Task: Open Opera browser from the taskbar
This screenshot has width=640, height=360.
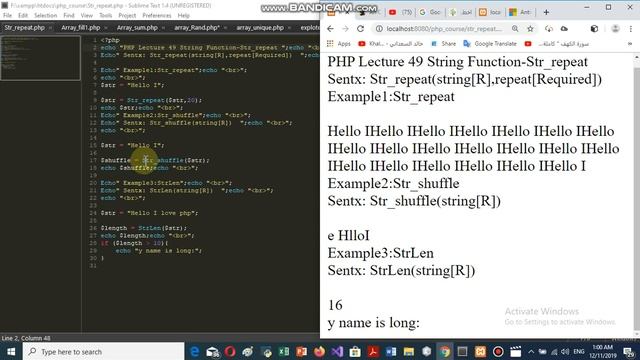Action: [230, 351]
